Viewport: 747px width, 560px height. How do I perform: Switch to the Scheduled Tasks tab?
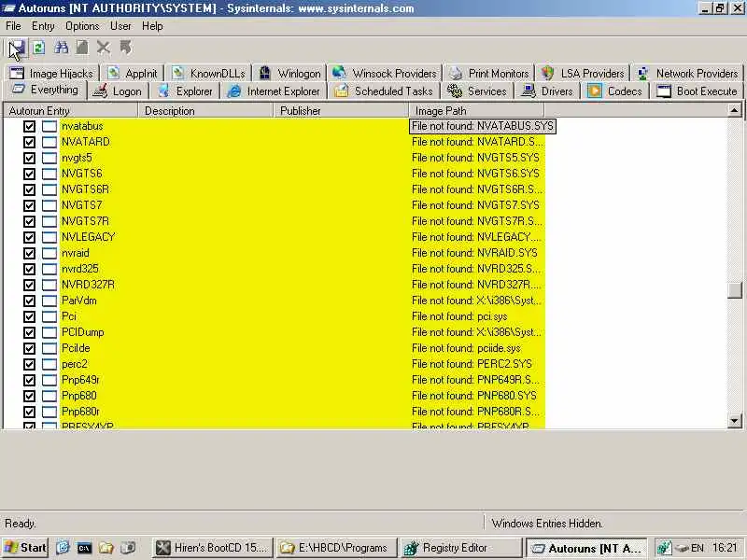click(384, 91)
